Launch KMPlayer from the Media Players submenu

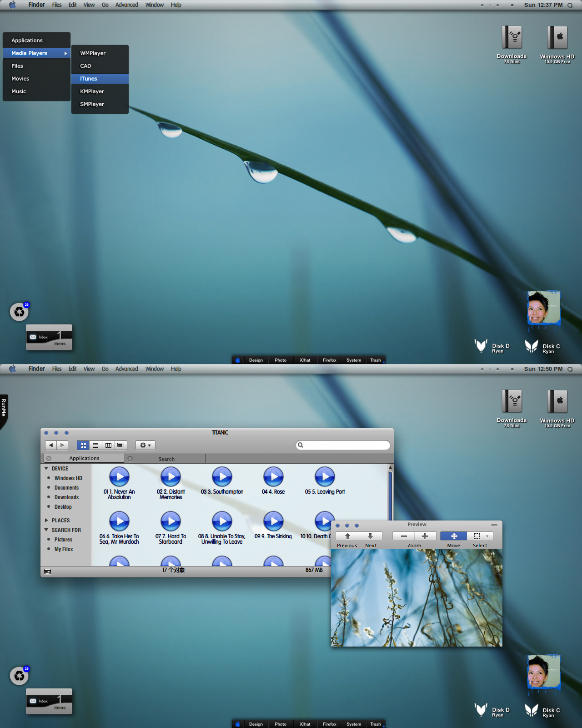coord(100,91)
